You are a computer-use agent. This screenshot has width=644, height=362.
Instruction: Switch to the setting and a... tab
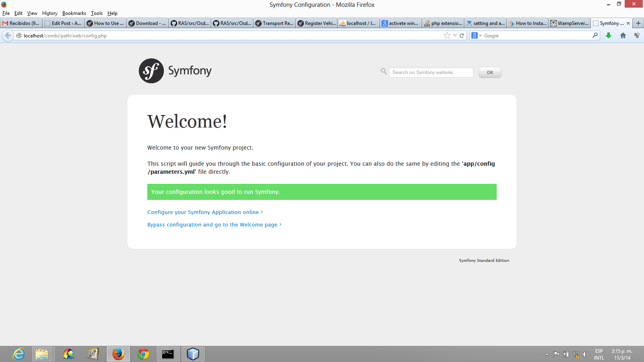coord(485,23)
